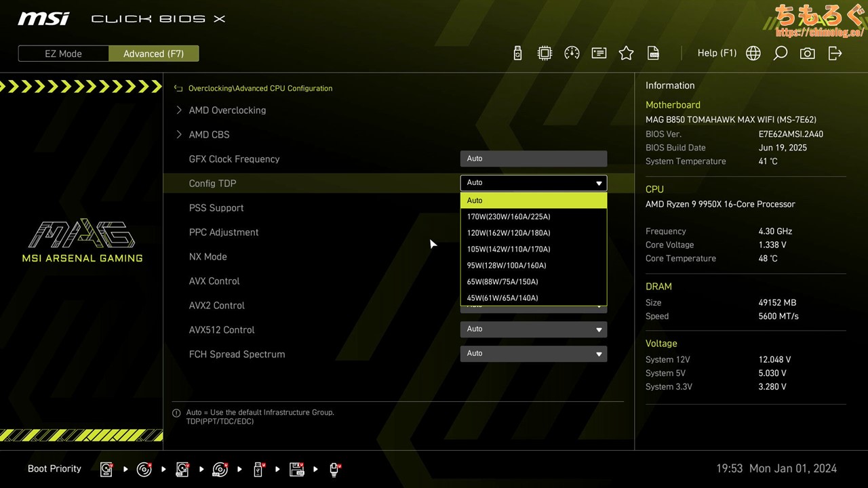The image size is (868, 488).
Task: Click the GFX Clock Frequency Auto field
Action: point(533,159)
